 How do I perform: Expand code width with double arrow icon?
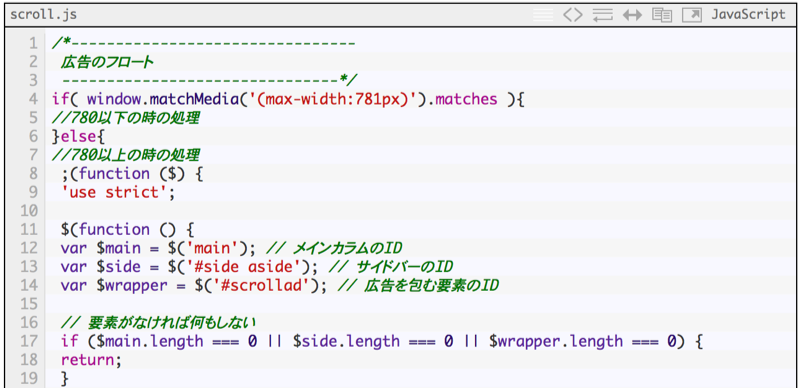coord(632,15)
